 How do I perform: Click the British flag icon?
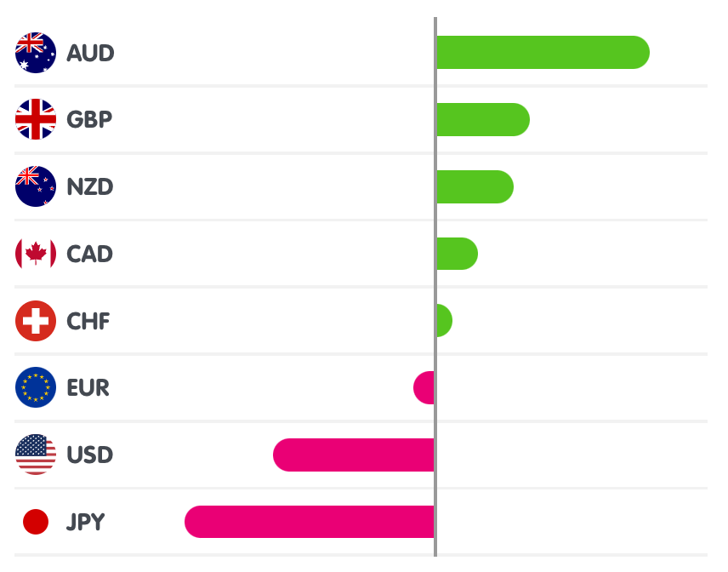[x=36, y=119]
